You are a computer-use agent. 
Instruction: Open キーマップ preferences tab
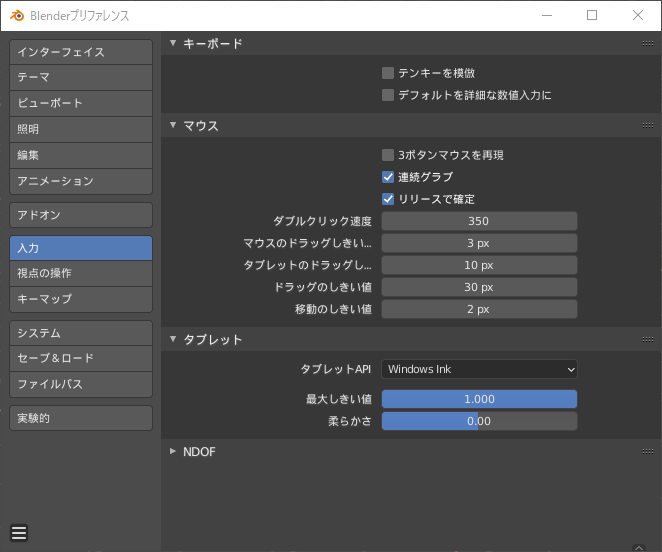click(x=81, y=299)
